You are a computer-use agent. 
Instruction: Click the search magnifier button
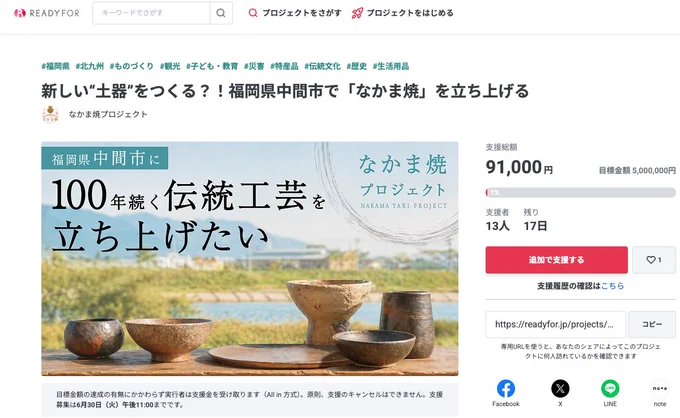point(221,13)
